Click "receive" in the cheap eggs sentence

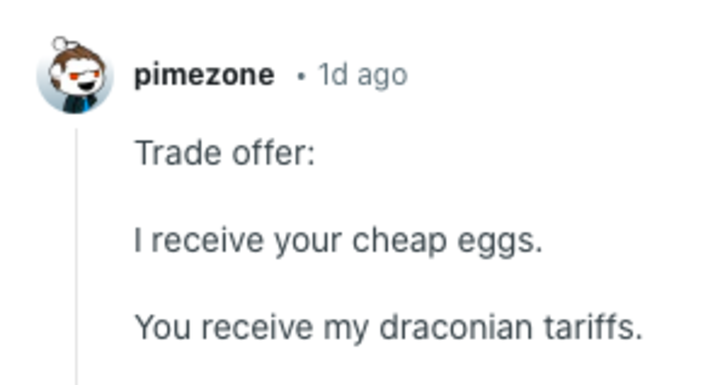208,240
